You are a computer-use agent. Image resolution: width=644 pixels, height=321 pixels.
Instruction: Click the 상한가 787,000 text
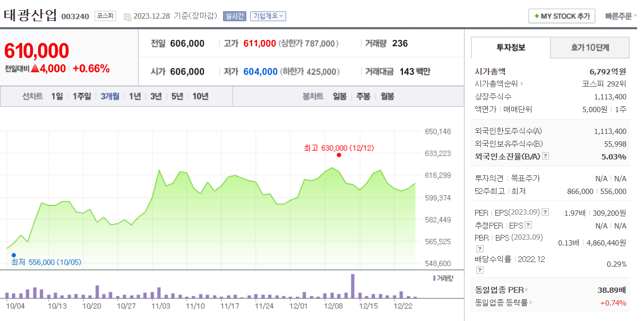click(x=308, y=44)
